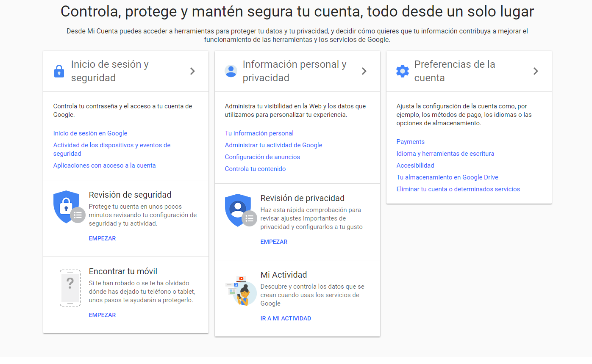This screenshot has width=592, height=364.
Task: Click the Revisión de privacidad title
Action: [303, 198]
